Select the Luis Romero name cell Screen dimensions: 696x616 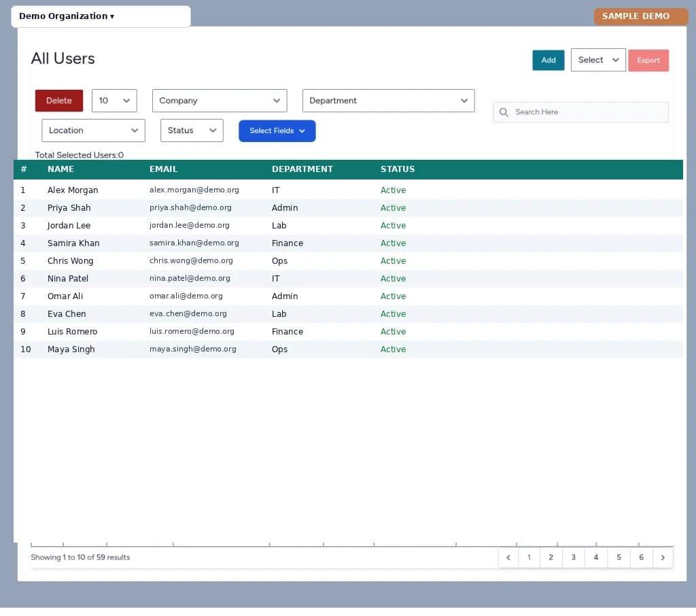tap(72, 332)
